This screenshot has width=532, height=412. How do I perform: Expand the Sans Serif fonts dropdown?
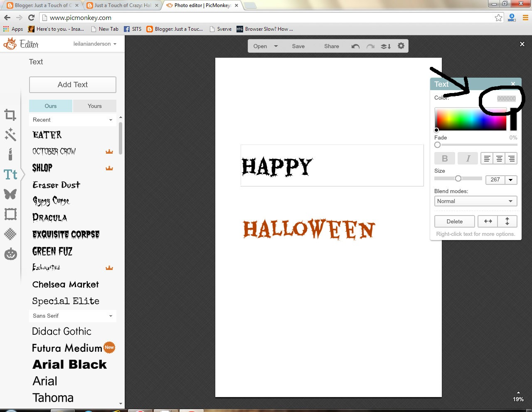[73, 316]
